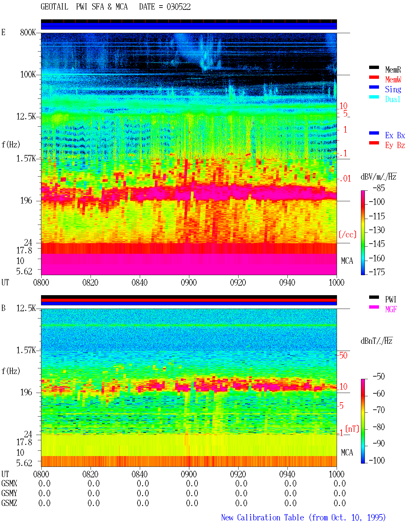Click the "MCA" label beside the E panel
420x523 pixels.
(347, 261)
